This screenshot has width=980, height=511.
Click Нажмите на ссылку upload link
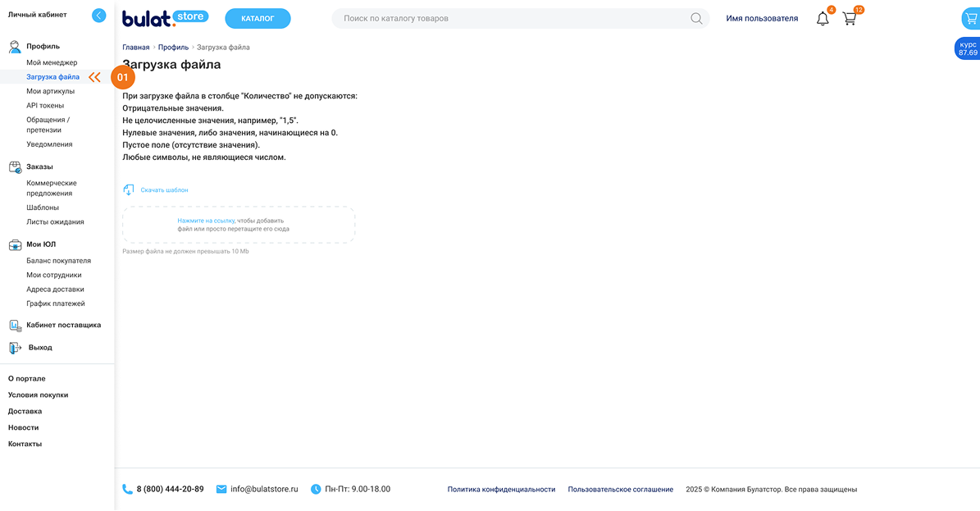coord(206,221)
